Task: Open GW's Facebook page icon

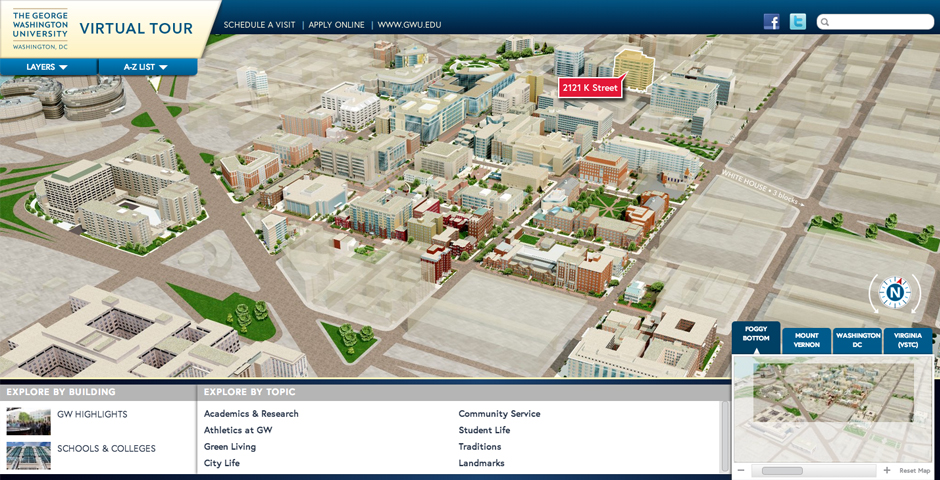Action: click(x=772, y=22)
